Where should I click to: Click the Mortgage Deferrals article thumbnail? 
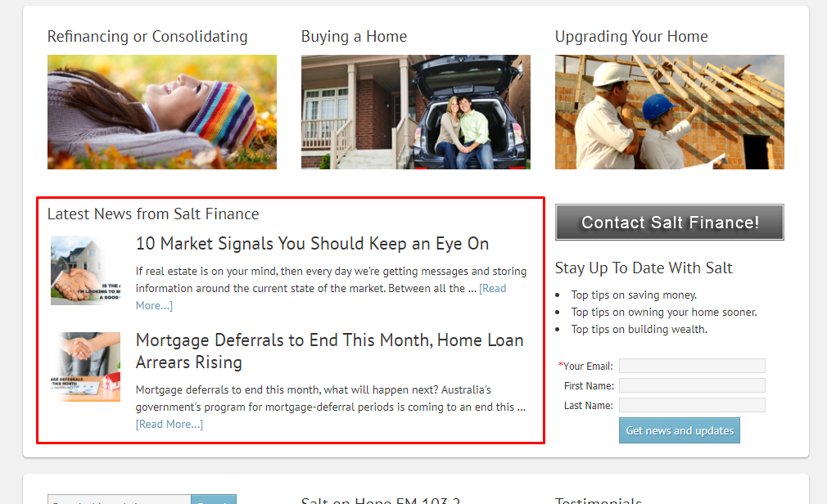(85, 367)
